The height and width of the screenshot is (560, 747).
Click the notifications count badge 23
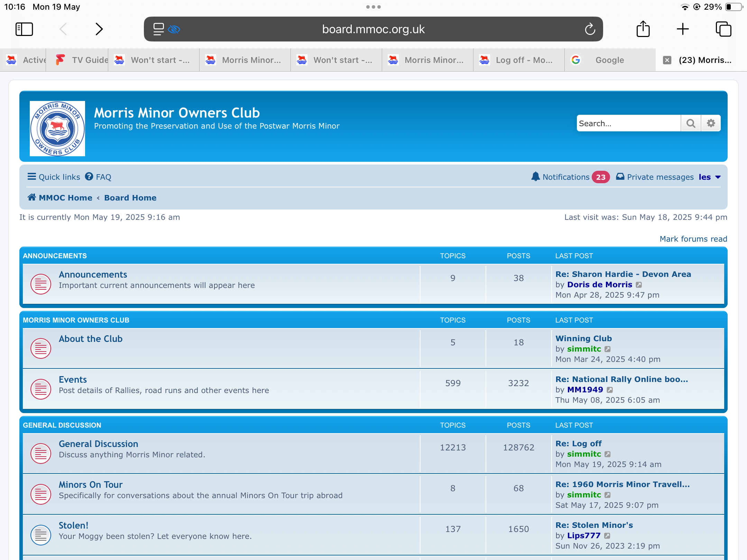coord(601,177)
